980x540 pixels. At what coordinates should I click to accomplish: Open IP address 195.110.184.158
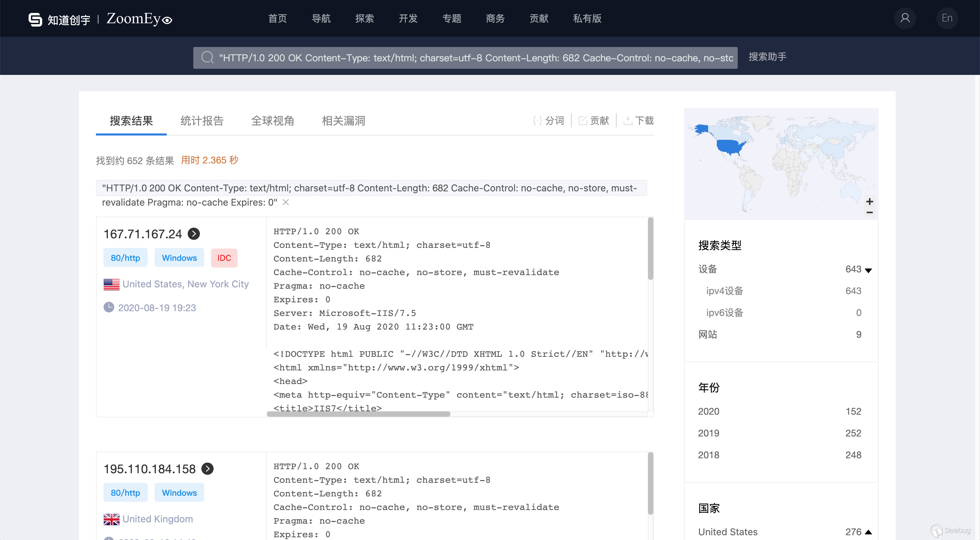pos(149,469)
